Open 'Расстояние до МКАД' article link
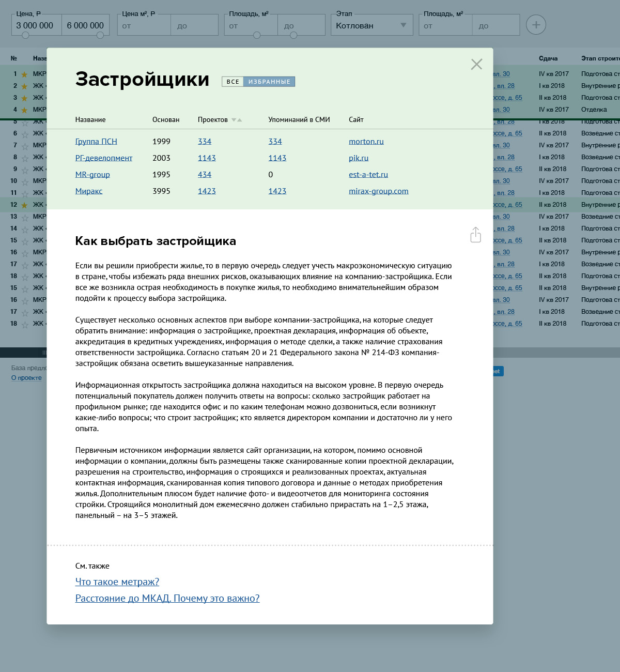 pyautogui.click(x=167, y=599)
